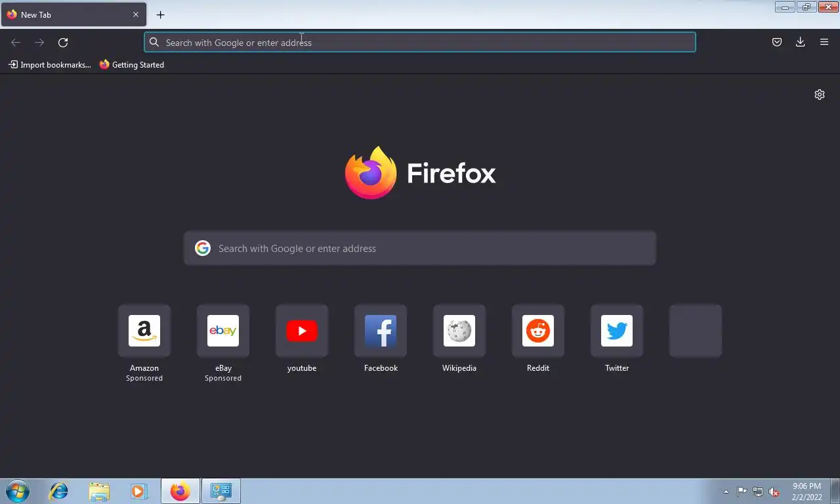This screenshot has height=504, width=840.
Task: Open Windows Media Player from taskbar
Action: coord(138,491)
